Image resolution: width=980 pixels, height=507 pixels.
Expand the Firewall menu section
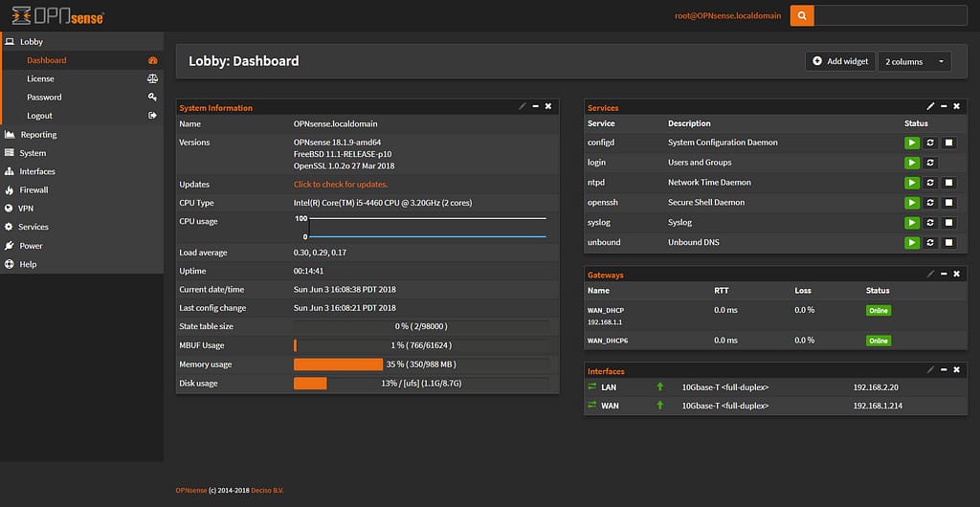pyautogui.click(x=33, y=190)
